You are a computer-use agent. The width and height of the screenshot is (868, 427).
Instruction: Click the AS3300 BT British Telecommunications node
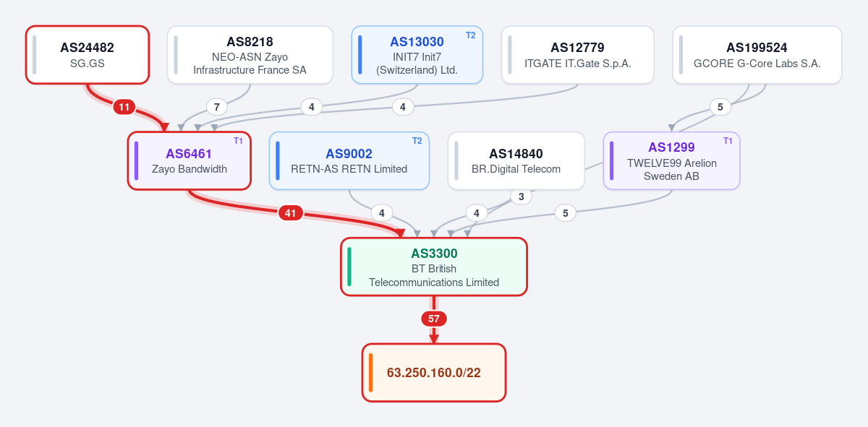coord(434,267)
